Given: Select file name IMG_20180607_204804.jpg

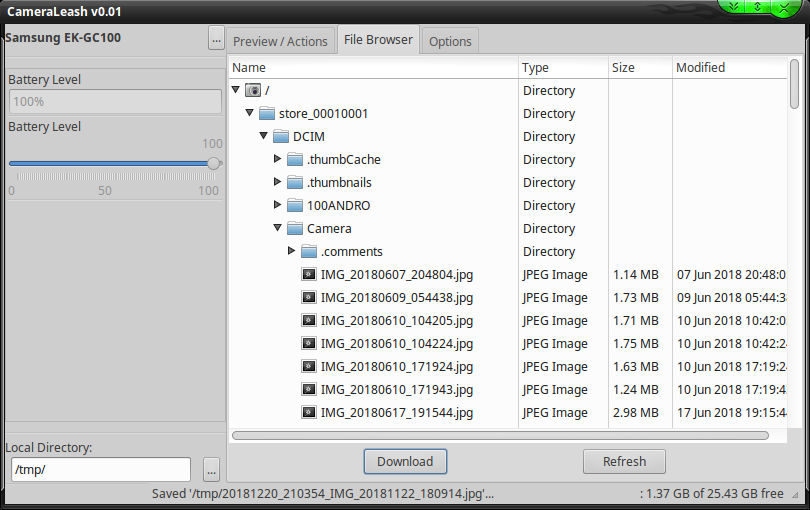Looking at the screenshot, I should coord(397,274).
